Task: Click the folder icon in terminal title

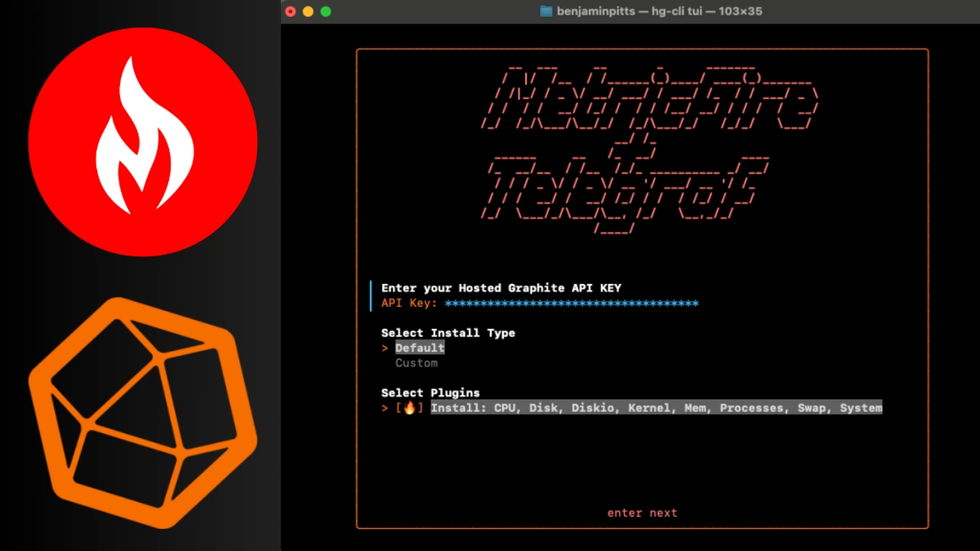Action: (x=546, y=11)
